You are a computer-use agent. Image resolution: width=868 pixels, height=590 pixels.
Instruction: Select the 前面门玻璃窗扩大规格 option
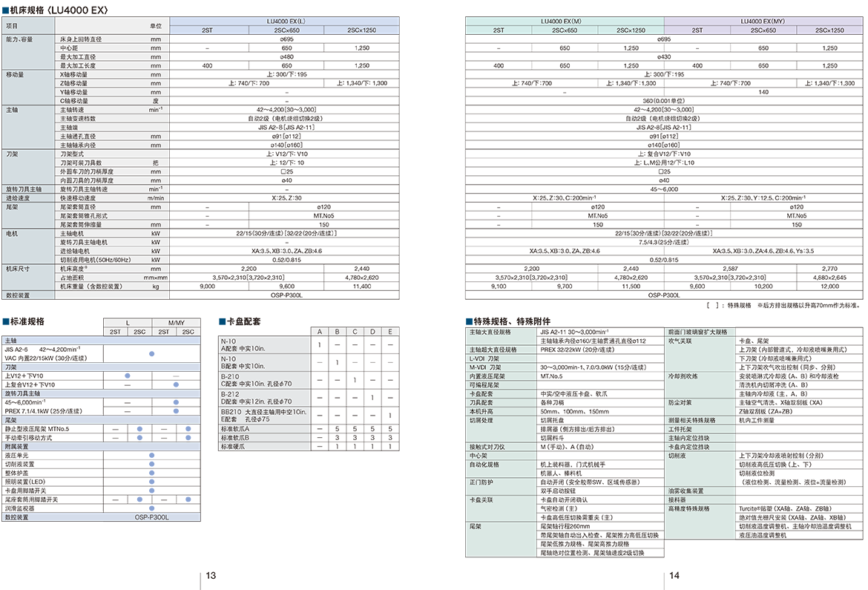point(700,332)
